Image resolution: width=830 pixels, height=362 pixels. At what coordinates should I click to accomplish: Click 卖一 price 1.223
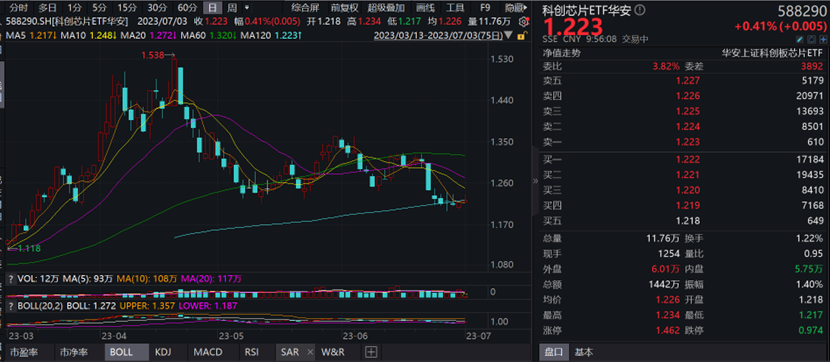tap(689, 142)
